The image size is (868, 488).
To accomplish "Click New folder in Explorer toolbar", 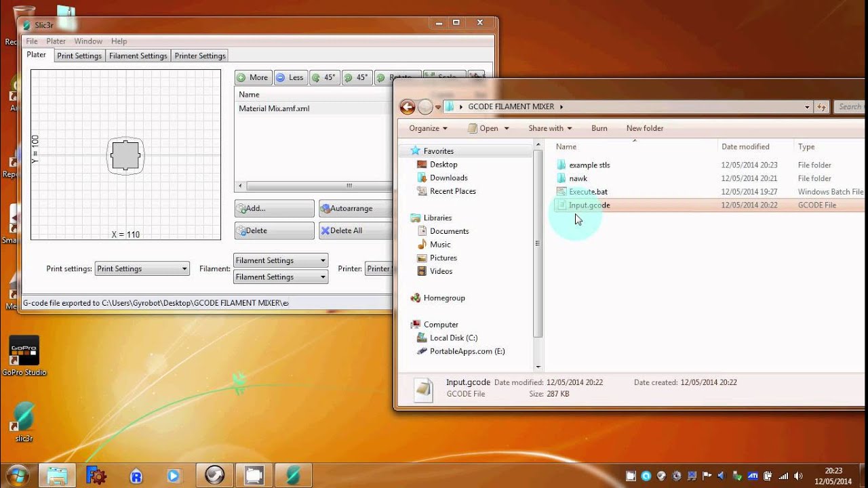I will click(645, 128).
